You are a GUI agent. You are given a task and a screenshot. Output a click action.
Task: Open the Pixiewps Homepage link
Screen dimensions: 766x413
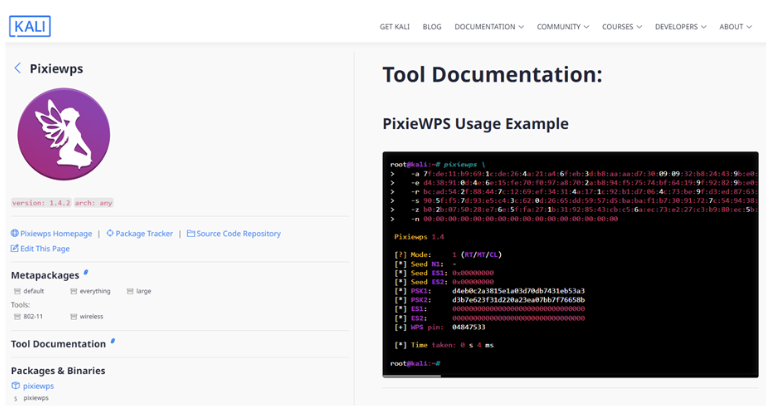point(56,234)
